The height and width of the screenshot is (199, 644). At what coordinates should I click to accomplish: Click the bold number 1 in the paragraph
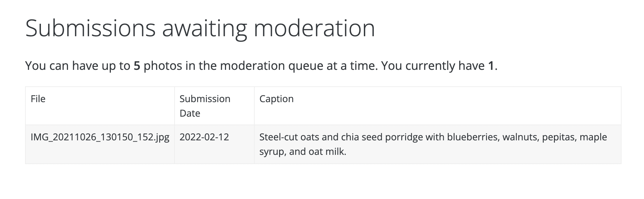point(491,66)
